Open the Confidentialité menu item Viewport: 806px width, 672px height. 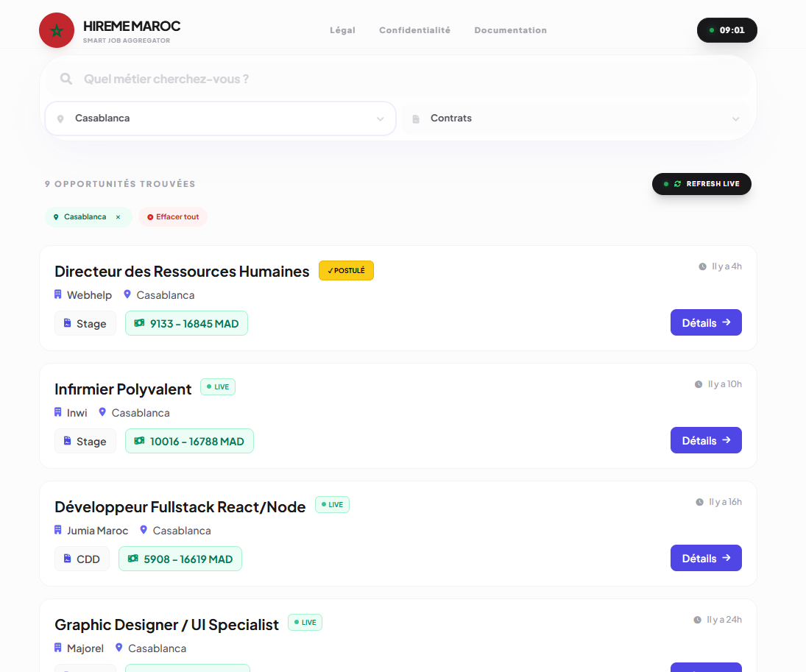414,30
